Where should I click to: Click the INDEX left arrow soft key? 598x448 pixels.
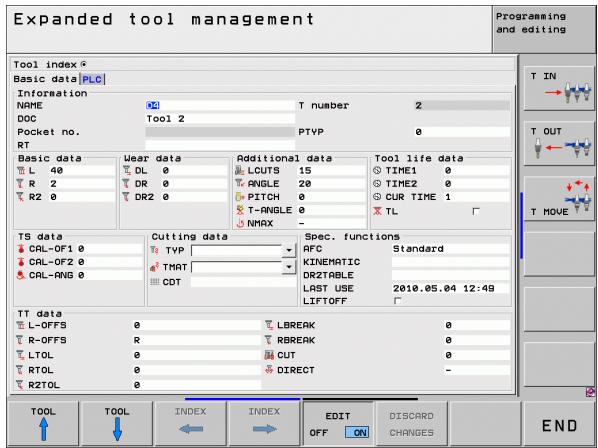click(191, 423)
